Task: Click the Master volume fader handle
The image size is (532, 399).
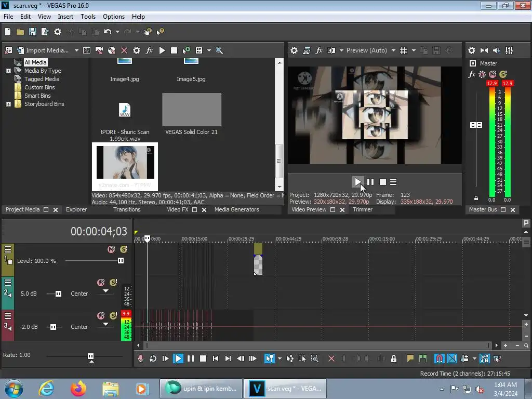Action: pyautogui.click(x=476, y=125)
